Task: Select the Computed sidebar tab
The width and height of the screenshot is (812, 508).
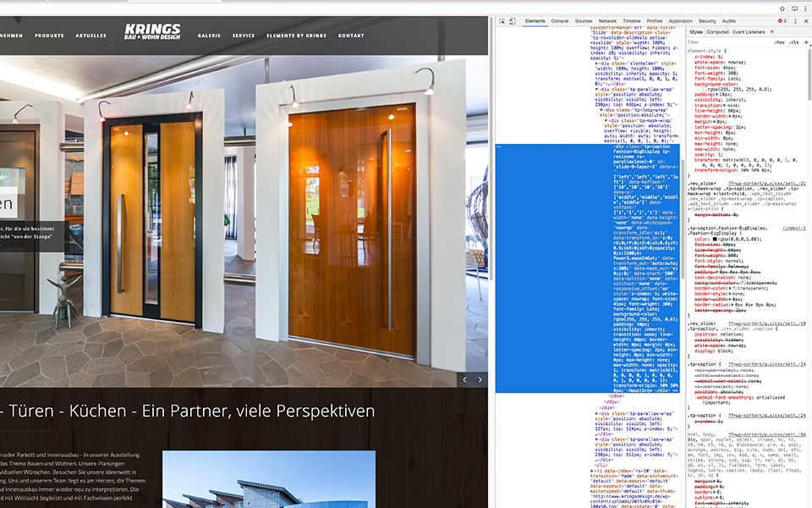Action: 717,32
